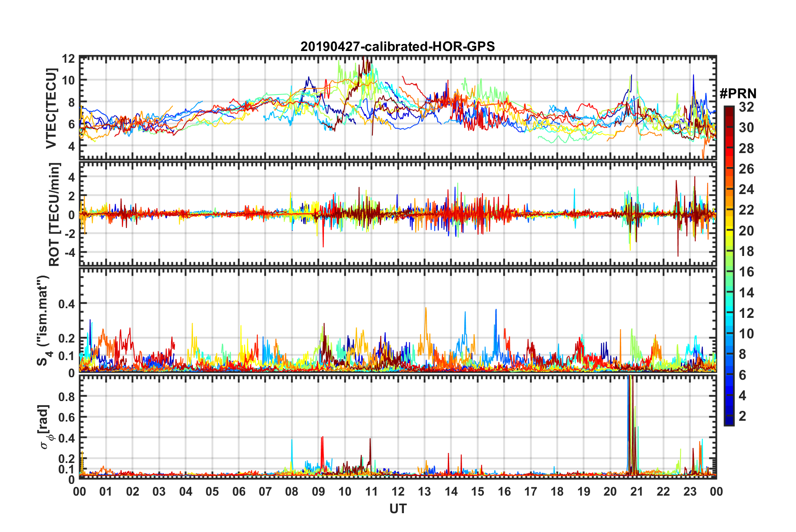Click x-axis tick label 21

pyautogui.click(x=637, y=491)
